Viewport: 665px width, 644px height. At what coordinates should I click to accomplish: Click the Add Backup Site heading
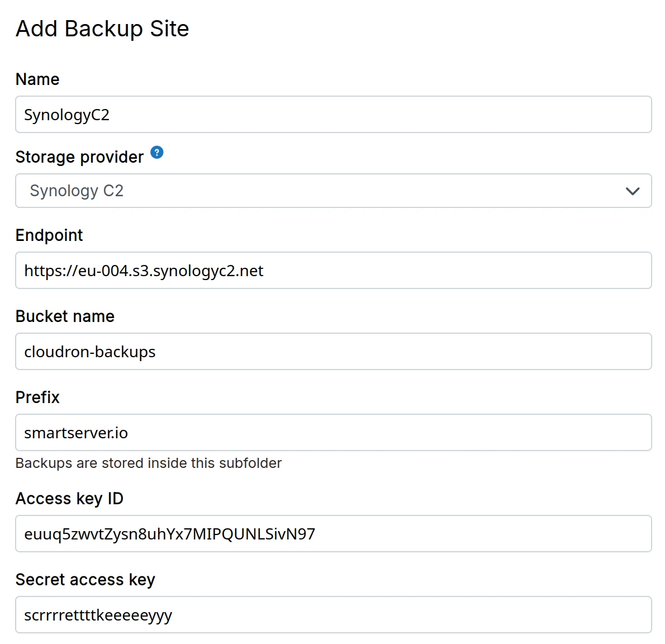click(x=102, y=29)
